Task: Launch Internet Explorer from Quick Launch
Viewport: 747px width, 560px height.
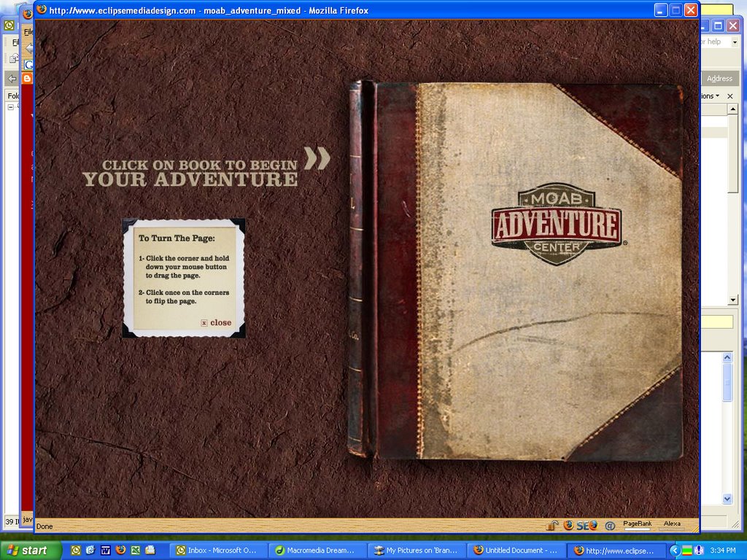Action: [x=90, y=551]
